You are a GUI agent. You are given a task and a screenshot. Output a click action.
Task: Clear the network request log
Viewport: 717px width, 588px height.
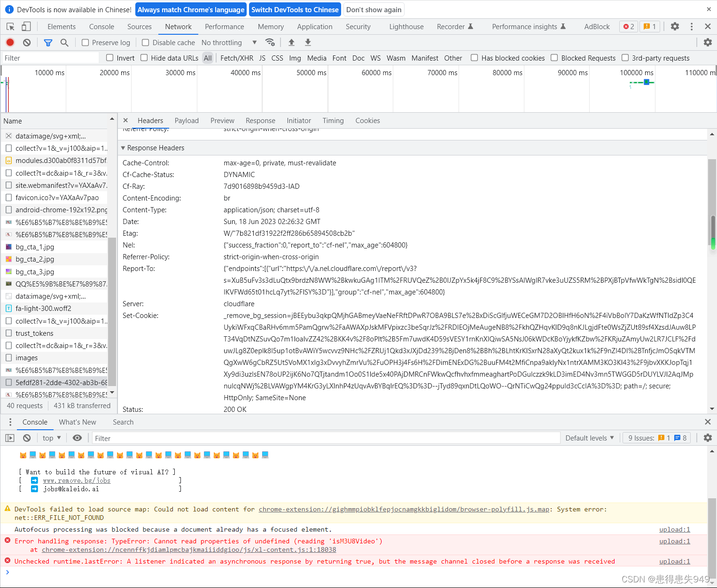point(27,42)
